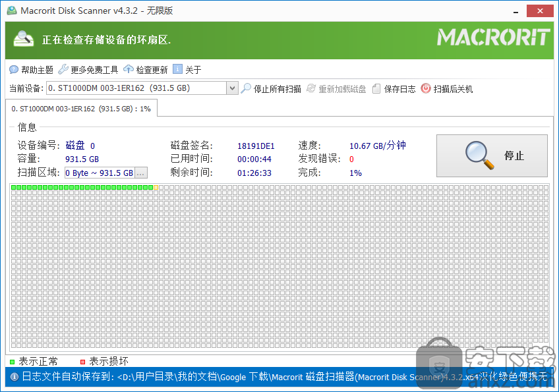Click the 信息 group heading
Image resolution: width=559 pixels, height=392 pixels.
(27, 127)
